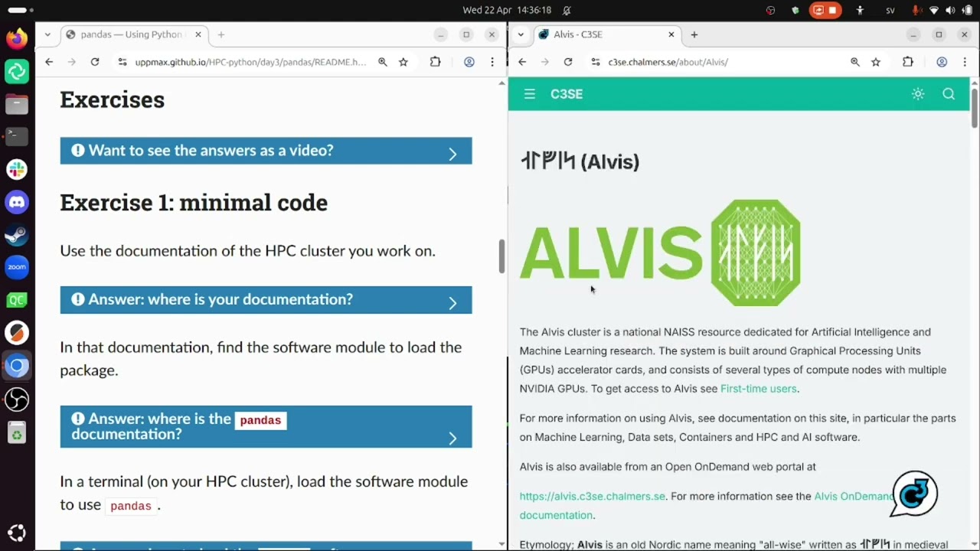Click the left page vertical scrollbar thumb
Image resolution: width=980 pixels, height=551 pixels.
[x=502, y=256]
